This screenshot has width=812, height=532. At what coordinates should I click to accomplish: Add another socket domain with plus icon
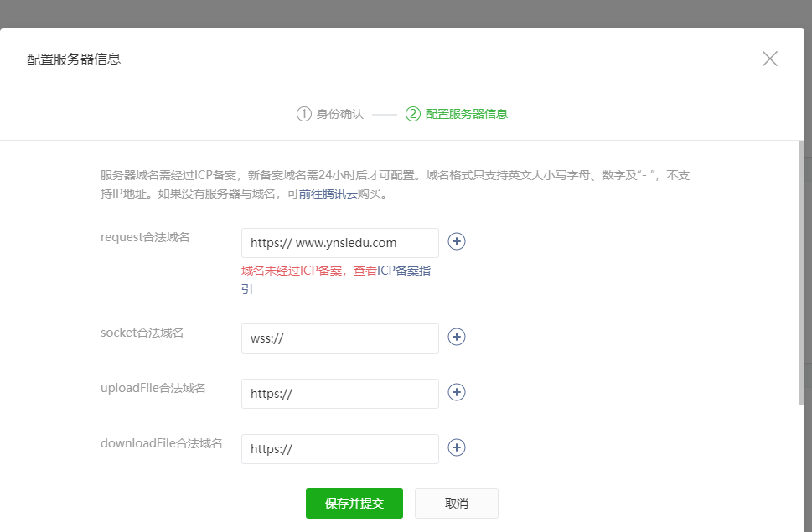coord(457,337)
